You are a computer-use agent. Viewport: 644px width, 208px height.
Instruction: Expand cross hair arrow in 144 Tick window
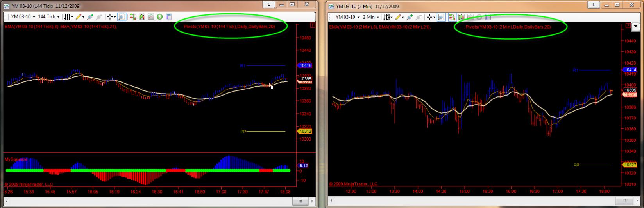point(115,17)
